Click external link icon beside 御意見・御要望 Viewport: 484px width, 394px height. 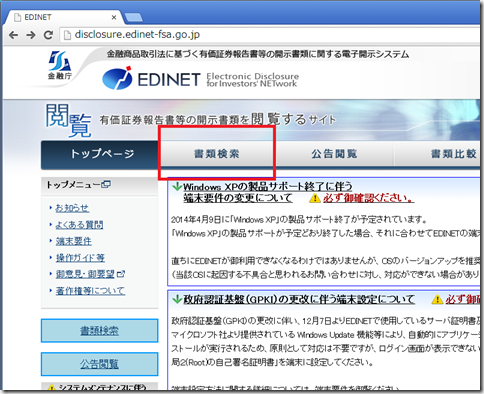click(x=121, y=274)
